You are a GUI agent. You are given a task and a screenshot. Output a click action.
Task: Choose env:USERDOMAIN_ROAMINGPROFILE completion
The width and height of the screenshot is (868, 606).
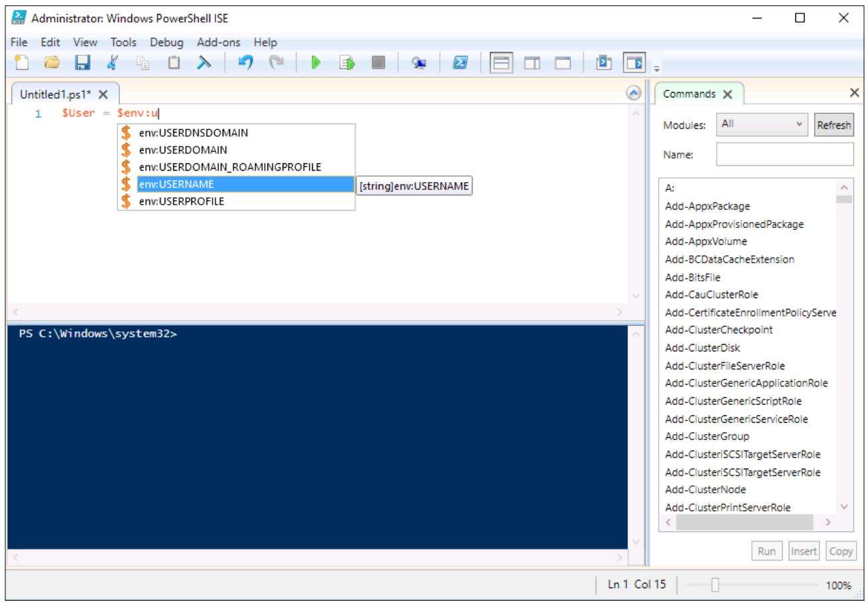(236, 167)
